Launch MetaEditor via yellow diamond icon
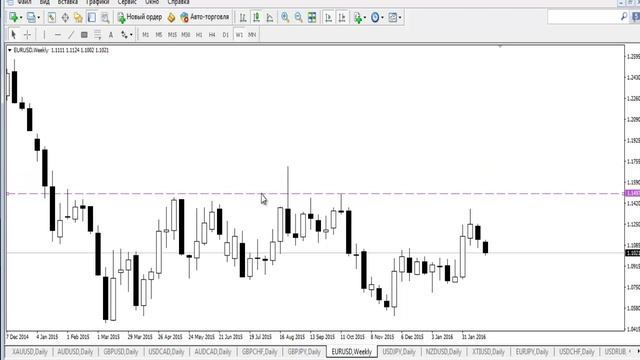 tap(171, 17)
